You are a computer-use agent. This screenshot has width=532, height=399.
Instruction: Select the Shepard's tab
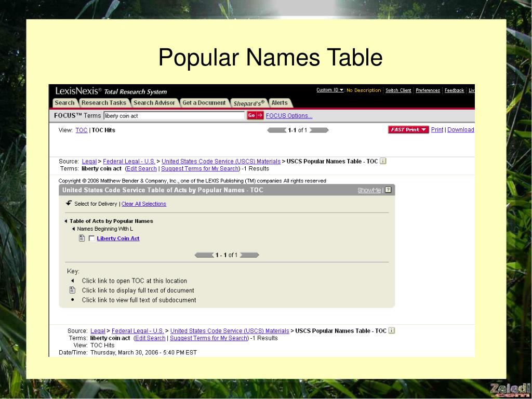249,103
